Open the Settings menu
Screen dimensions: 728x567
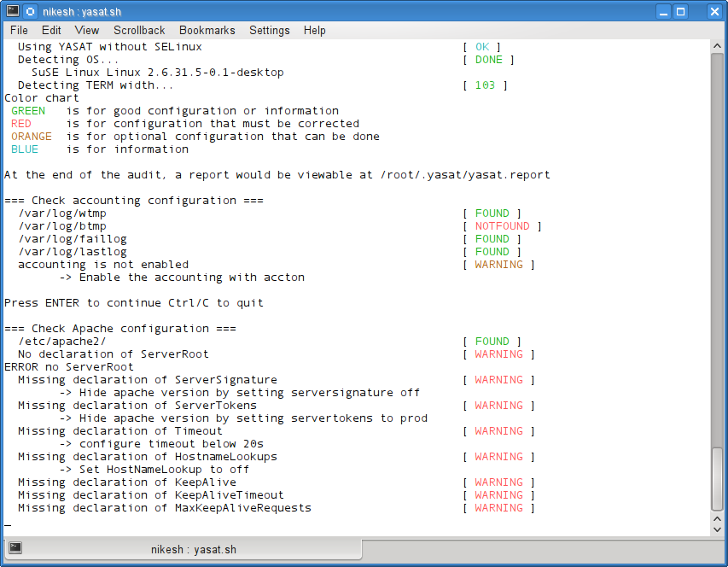tap(270, 30)
